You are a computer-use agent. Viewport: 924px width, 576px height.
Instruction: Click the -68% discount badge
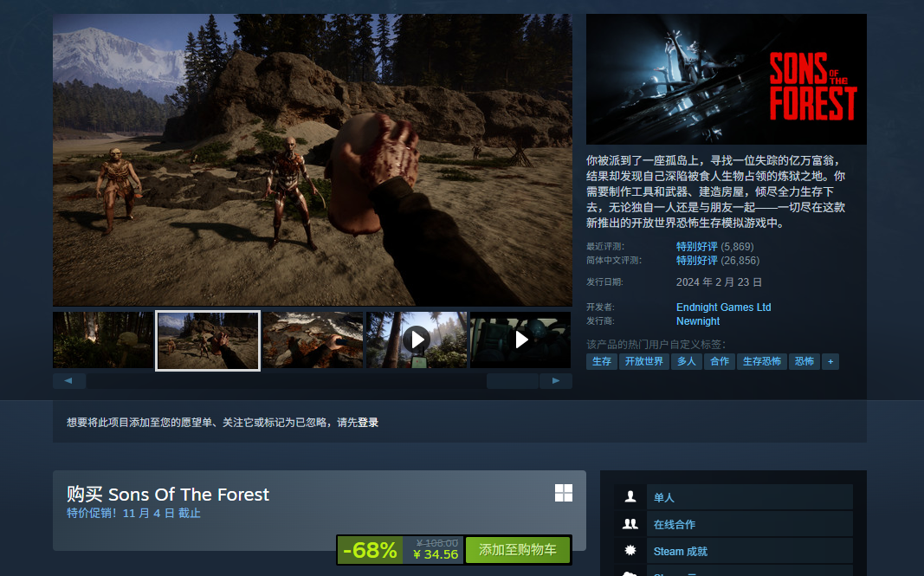point(370,550)
